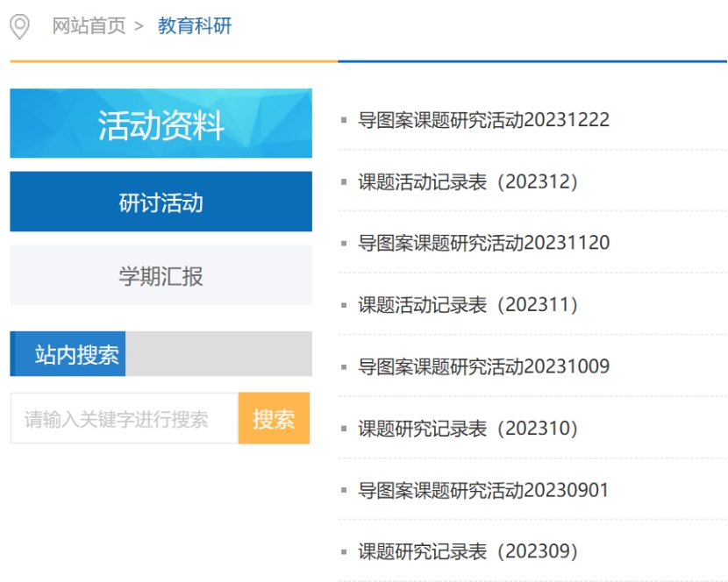Click the location pin icon in breadcrumb
Screen dimensions: 728x582
coord(19,26)
